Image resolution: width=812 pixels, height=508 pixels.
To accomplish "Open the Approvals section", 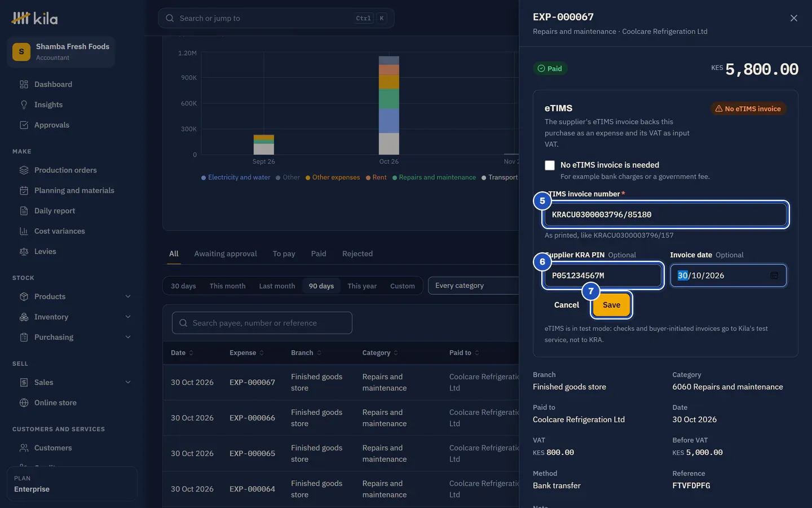I will (x=52, y=125).
